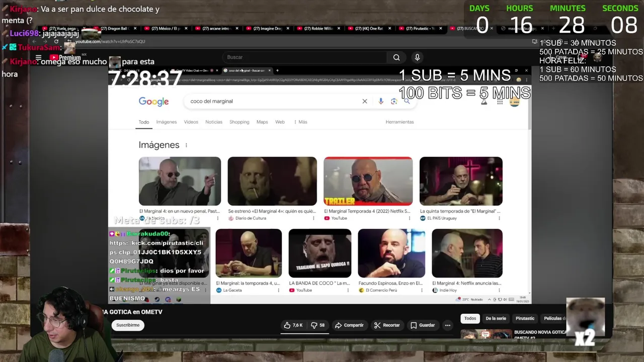Switch to Google 'Web' tab

[280, 122]
